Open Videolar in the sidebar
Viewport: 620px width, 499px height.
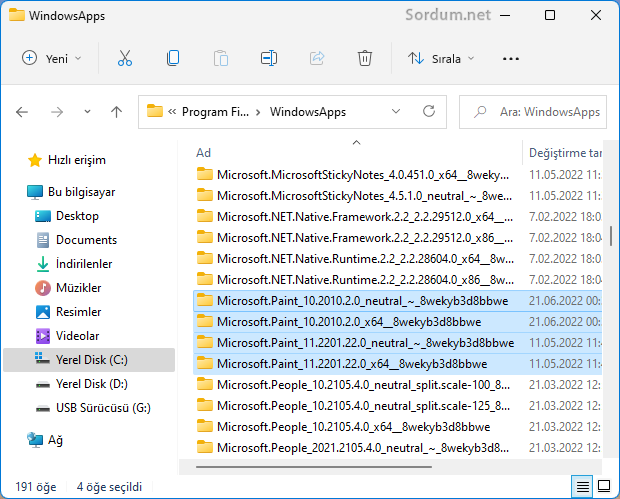coord(78,336)
